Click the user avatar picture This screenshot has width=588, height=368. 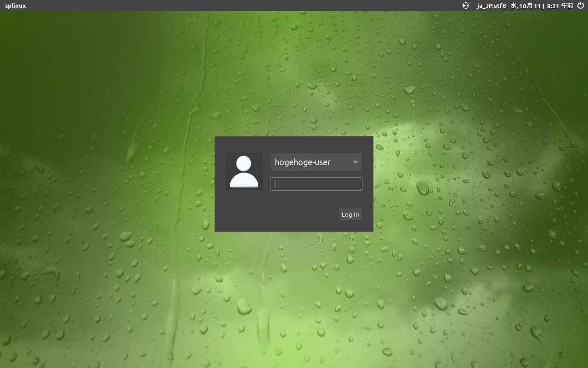click(x=244, y=172)
